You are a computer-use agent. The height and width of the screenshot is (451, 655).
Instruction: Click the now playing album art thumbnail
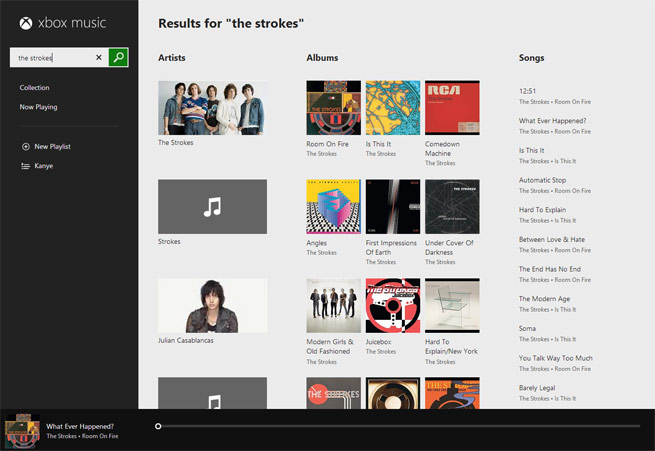22,431
